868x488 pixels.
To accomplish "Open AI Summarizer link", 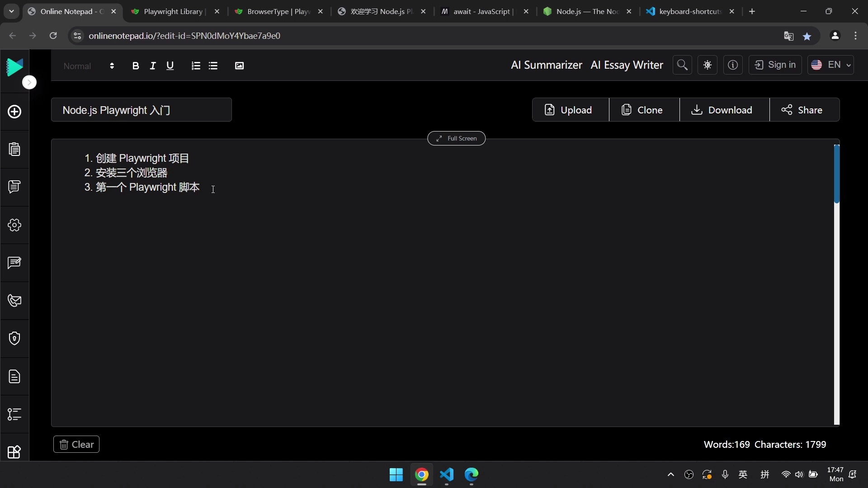I will [x=547, y=65].
